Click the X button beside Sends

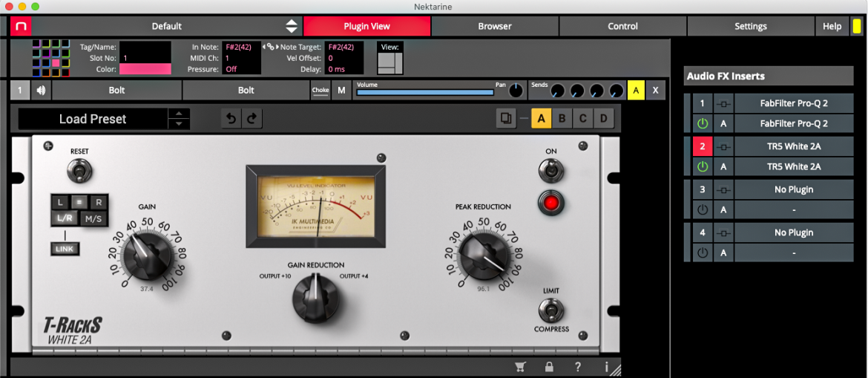click(x=655, y=91)
